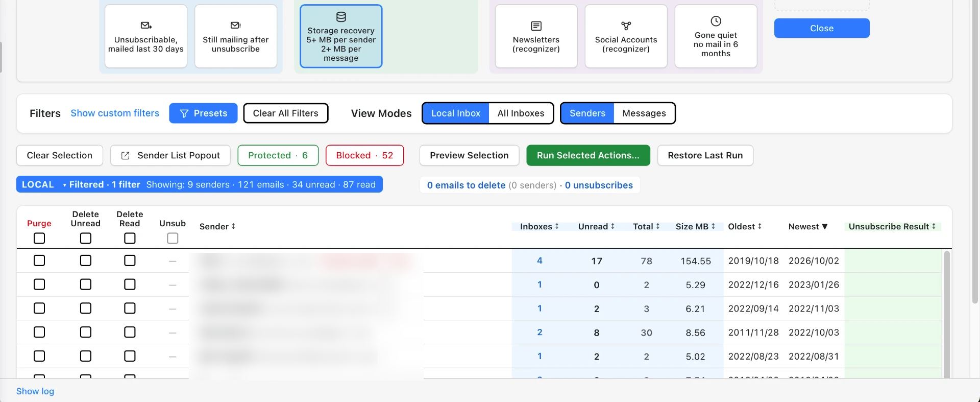
Task: Sort by Unsubscribe Result column
Action: point(892,226)
